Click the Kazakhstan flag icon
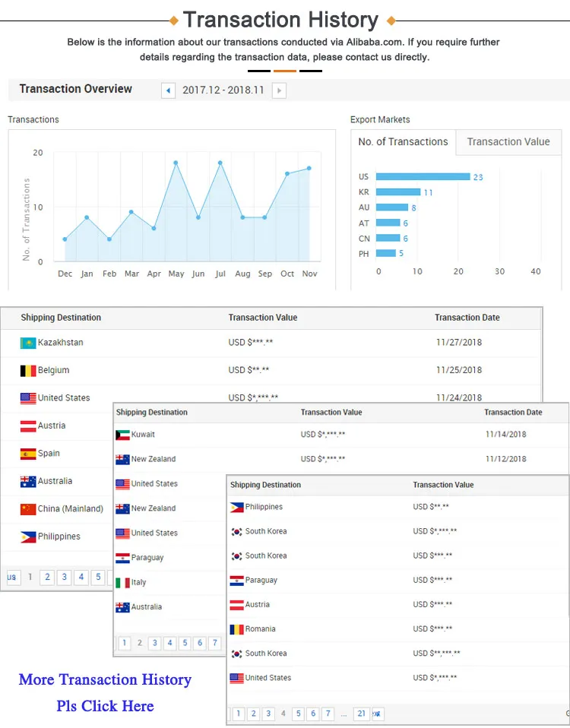The height and width of the screenshot is (728, 570). point(28,343)
